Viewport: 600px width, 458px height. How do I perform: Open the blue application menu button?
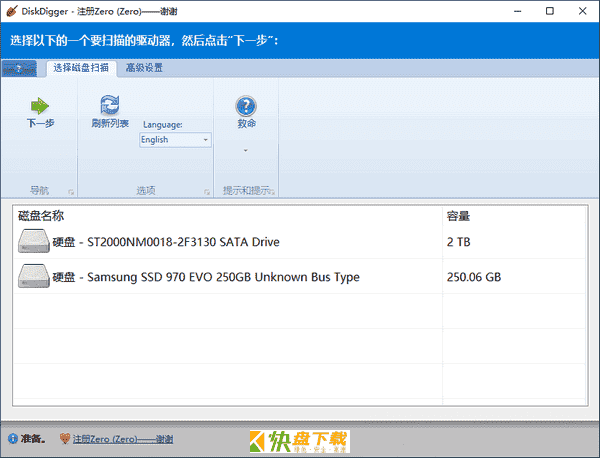(x=20, y=68)
